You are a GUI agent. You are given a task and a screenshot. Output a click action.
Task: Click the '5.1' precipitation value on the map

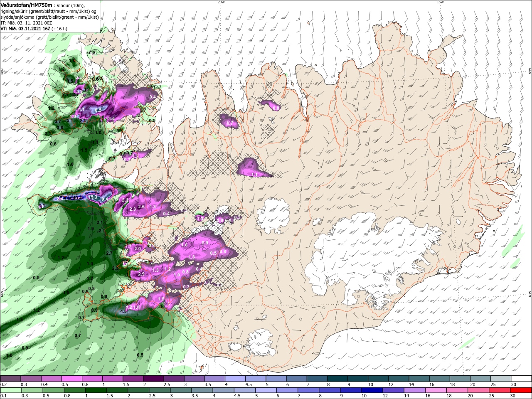[x=69, y=121]
